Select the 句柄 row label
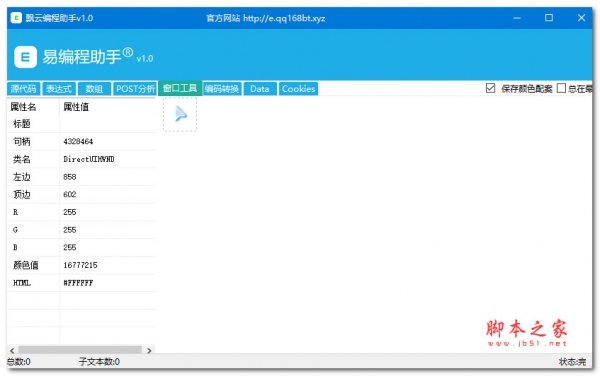 pos(22,142)
